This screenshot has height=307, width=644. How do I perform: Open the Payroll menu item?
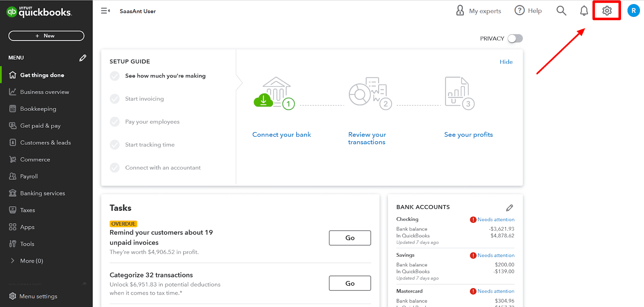(x=46, y=176)
